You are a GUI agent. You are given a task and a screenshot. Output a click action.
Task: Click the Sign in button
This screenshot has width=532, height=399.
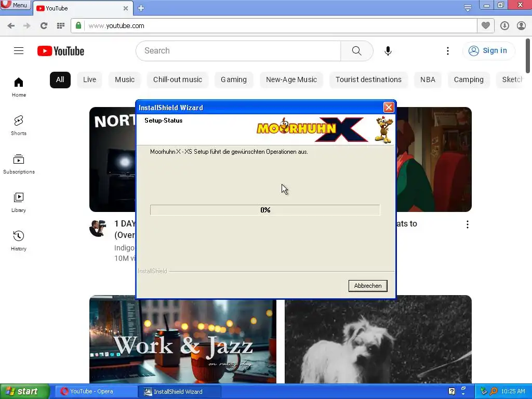click(x=488, y=50)
